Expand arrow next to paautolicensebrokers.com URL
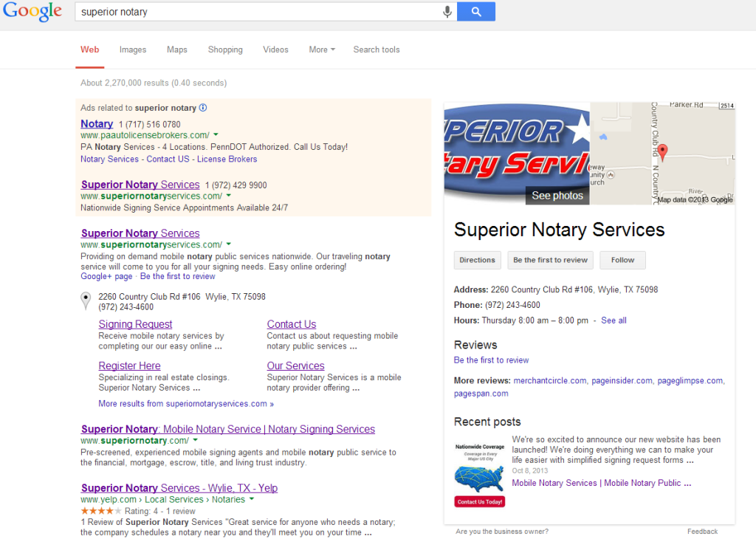Viewport: 756px width, 539px height. tap(216, 135)
